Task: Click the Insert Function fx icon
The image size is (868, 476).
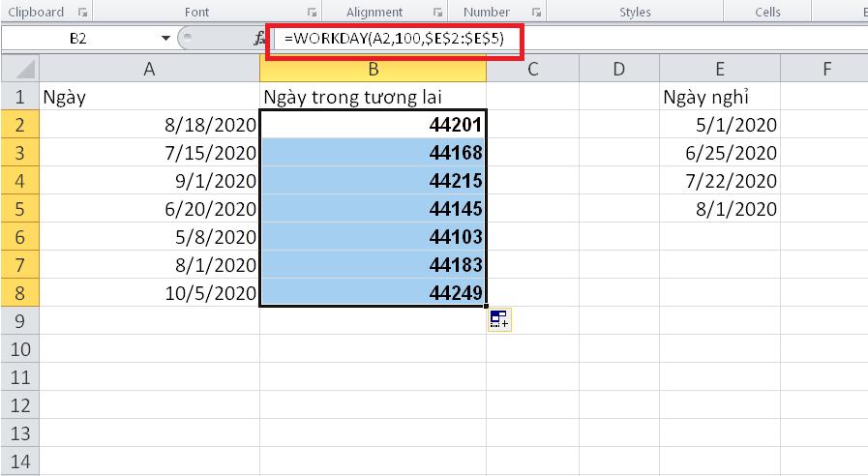Action: pos(259,38)
